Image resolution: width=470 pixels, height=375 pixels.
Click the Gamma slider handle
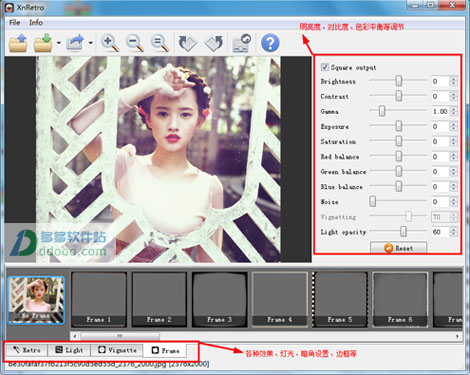point(382,111)
